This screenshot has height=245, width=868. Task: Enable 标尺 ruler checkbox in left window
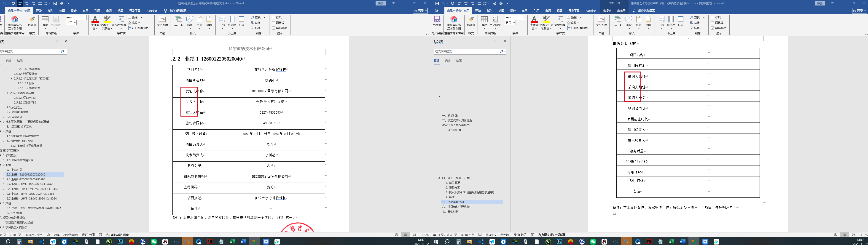(274, 18)
